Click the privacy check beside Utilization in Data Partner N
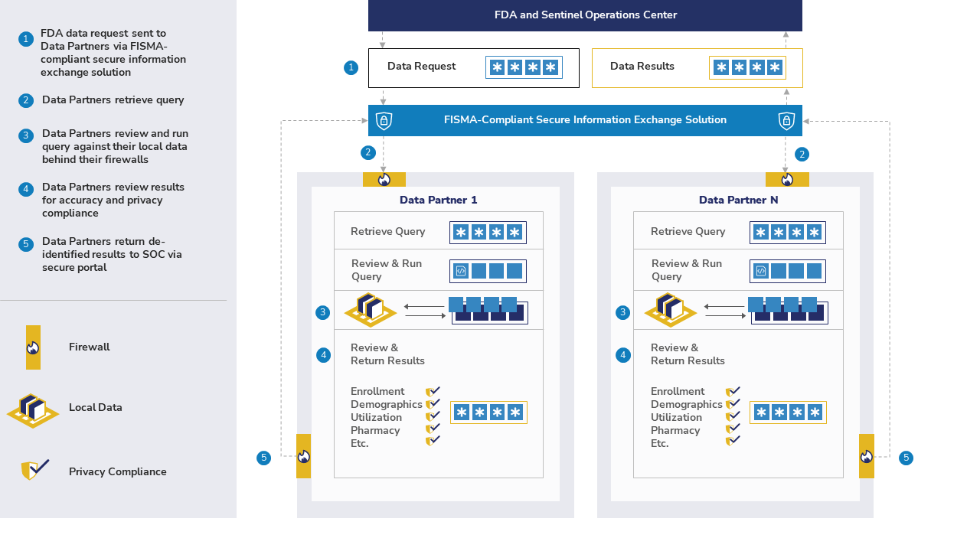The height and width of the screenshot is (551, 980). tap(733, 416)
